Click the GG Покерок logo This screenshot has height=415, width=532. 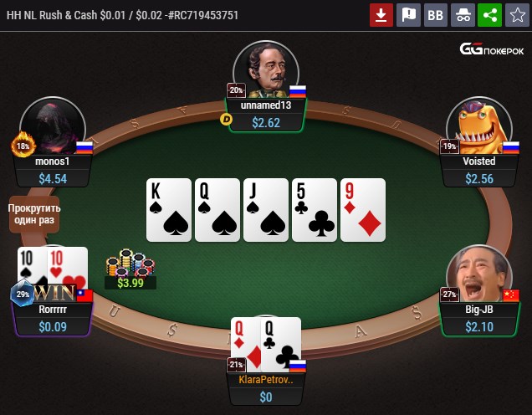tap(492, 49)
